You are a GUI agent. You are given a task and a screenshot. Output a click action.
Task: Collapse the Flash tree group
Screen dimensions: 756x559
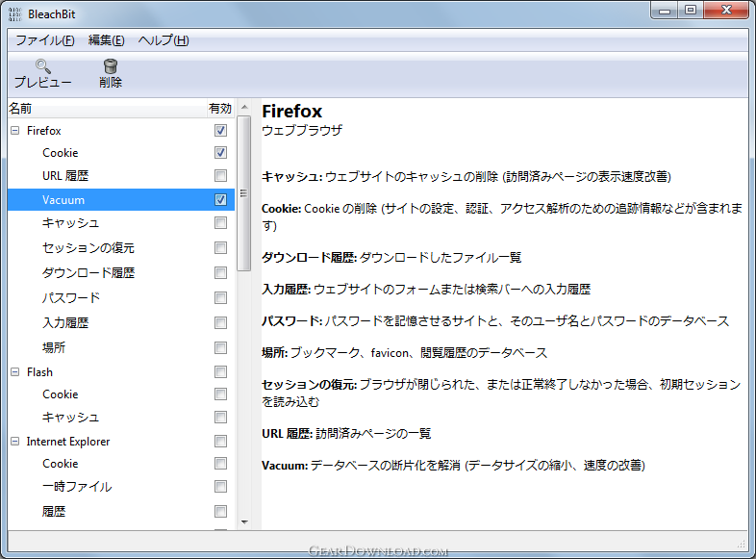(x=15, y=371)
